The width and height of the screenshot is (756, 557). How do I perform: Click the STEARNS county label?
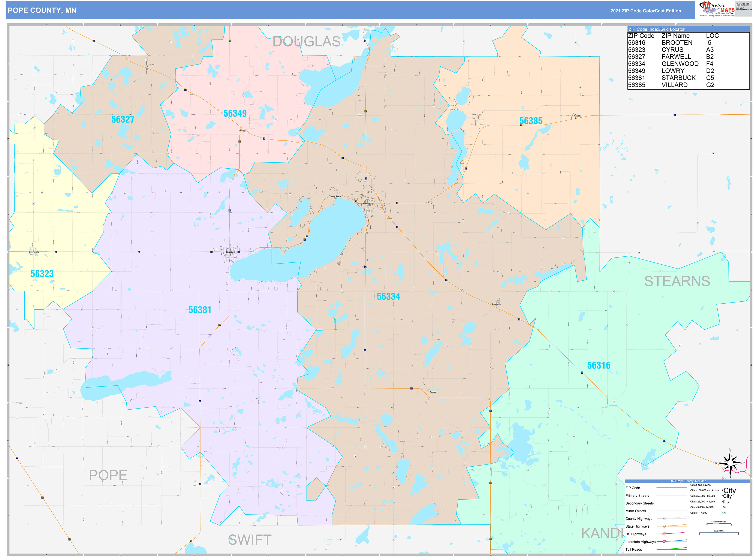point(677,281)
